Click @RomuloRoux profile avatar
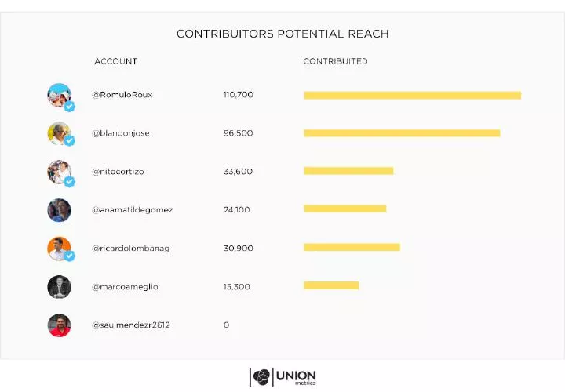 pyautogui.click(x=59, y=96)
